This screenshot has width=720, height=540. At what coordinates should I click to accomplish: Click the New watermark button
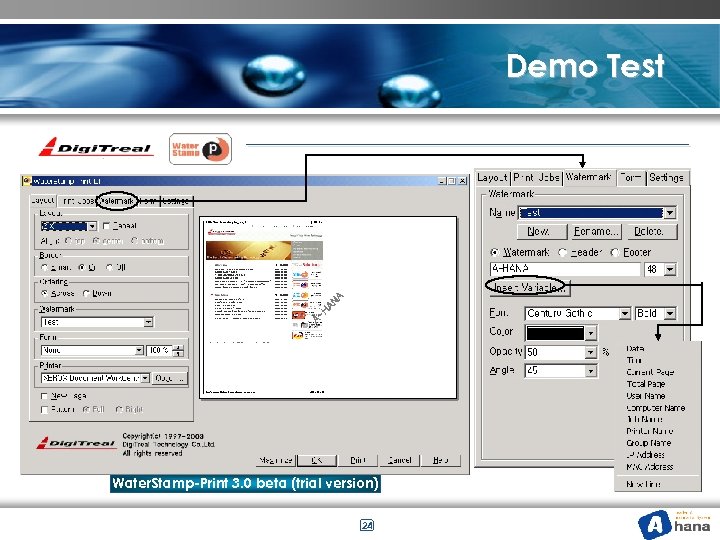coord(542,231)
